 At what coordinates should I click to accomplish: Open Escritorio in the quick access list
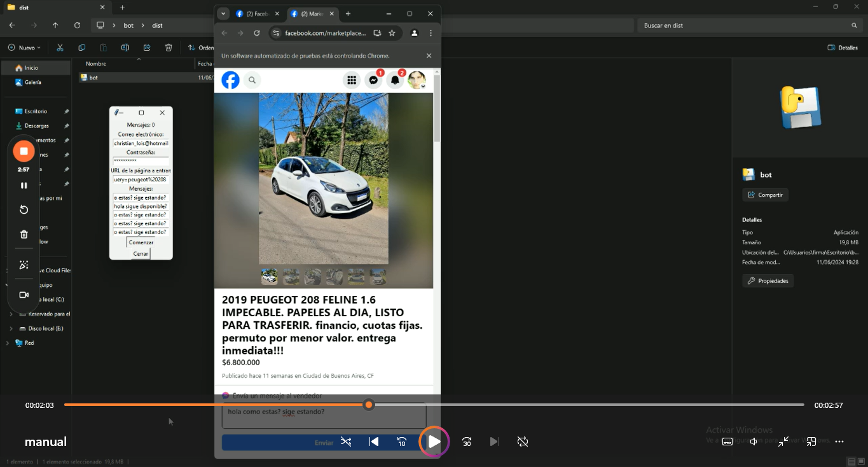pyautogui.click(x=36, y=111)
